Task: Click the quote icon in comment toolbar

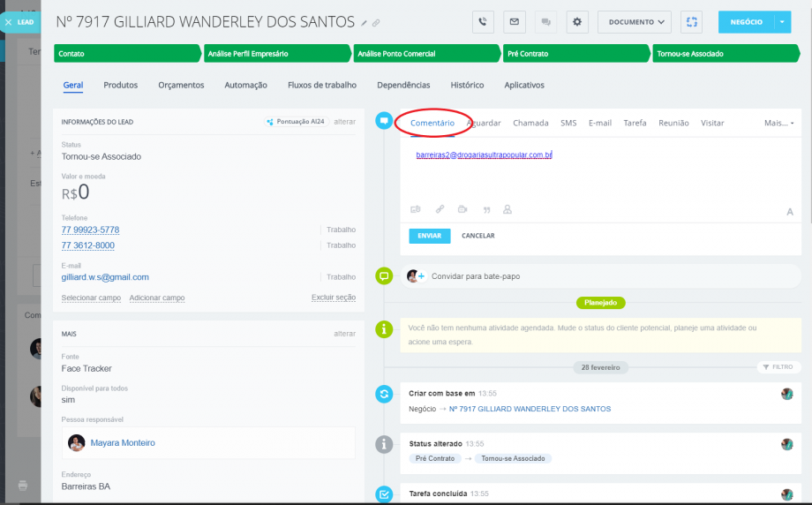Action: pos(485,209)
